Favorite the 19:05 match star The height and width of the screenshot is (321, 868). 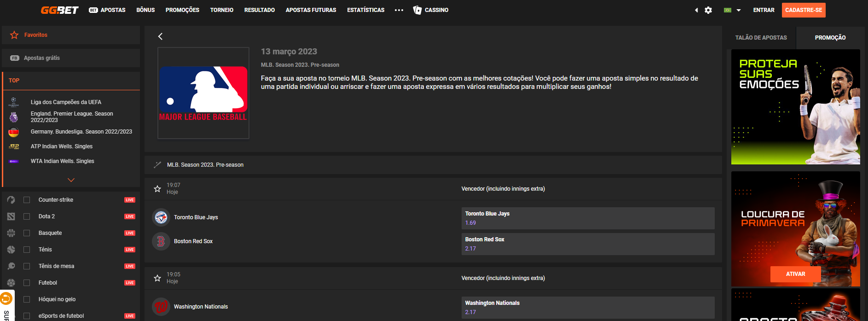pos(157,278)
